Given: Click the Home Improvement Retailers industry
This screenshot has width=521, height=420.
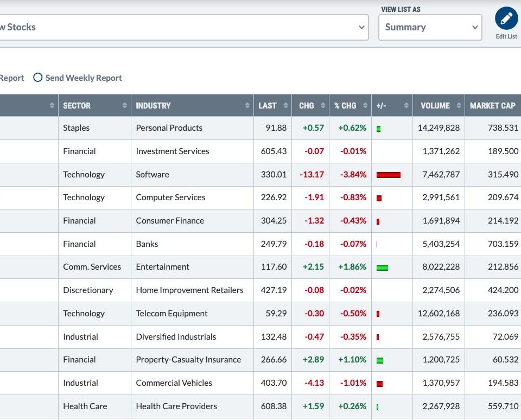Looking at the screenshot, I should pyautogui.click(x=189, y=290).
